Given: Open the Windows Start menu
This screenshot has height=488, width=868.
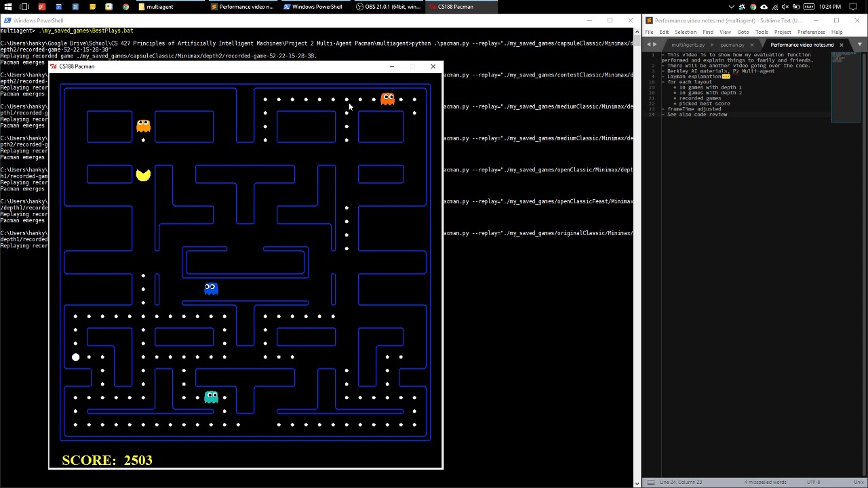Looking at the screenshot, I should [7, 7].
